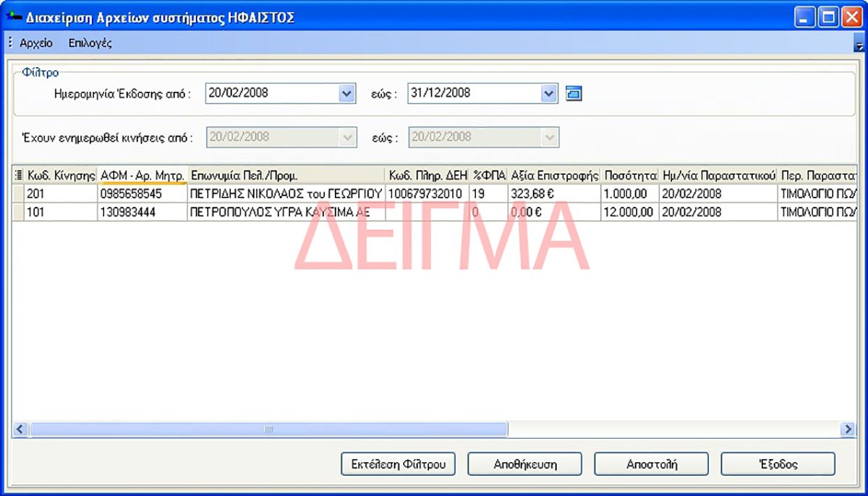Click the Ποσότητα column header
This screenshot has width=868, height=496.
pyautogui.click(x=629, y=176)
